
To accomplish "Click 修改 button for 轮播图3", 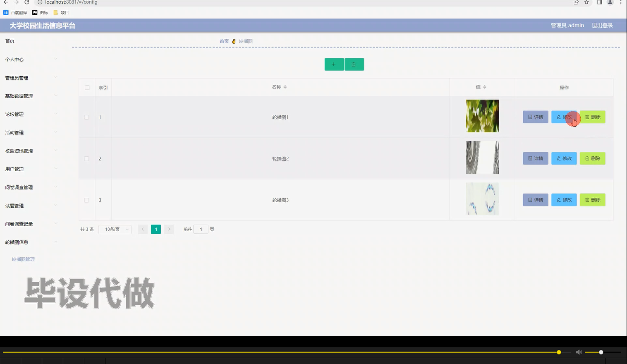I will 564,200.
